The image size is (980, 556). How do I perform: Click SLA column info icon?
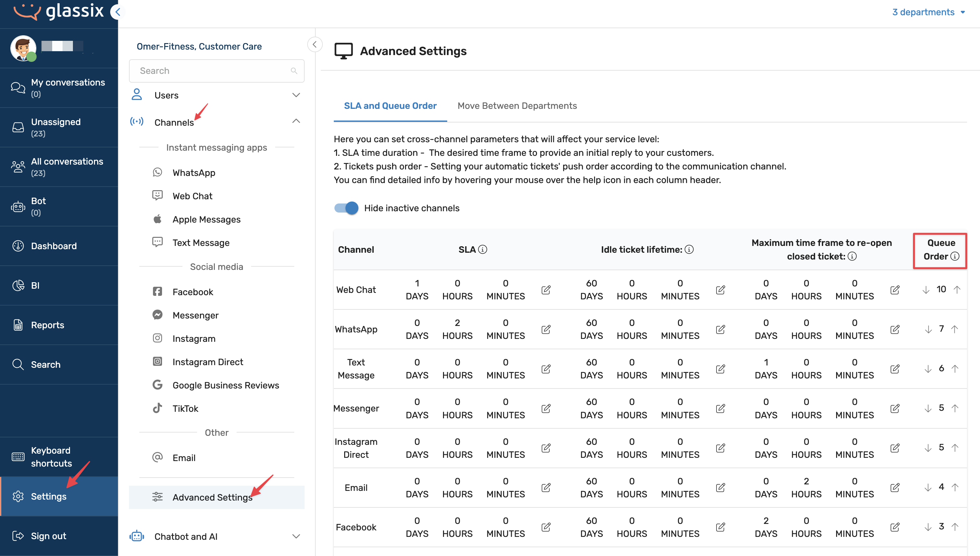[482, 249]
